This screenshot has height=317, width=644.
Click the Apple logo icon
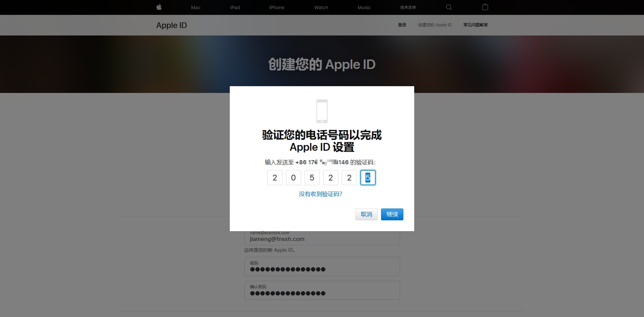tap(159, 7)
